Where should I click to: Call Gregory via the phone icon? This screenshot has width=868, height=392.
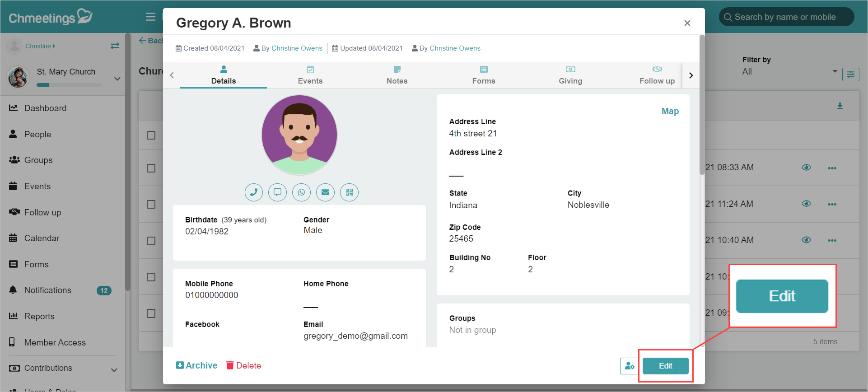(x=254, y=192)
